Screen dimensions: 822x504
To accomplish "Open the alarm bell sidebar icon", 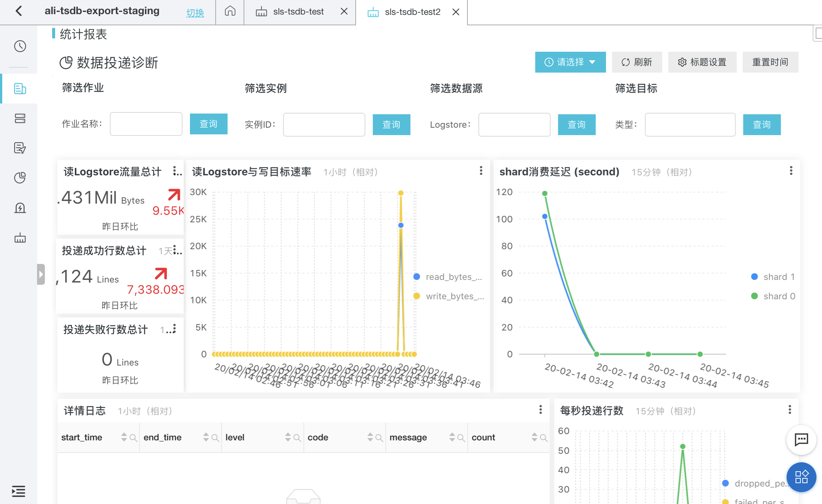I will 20,208.
